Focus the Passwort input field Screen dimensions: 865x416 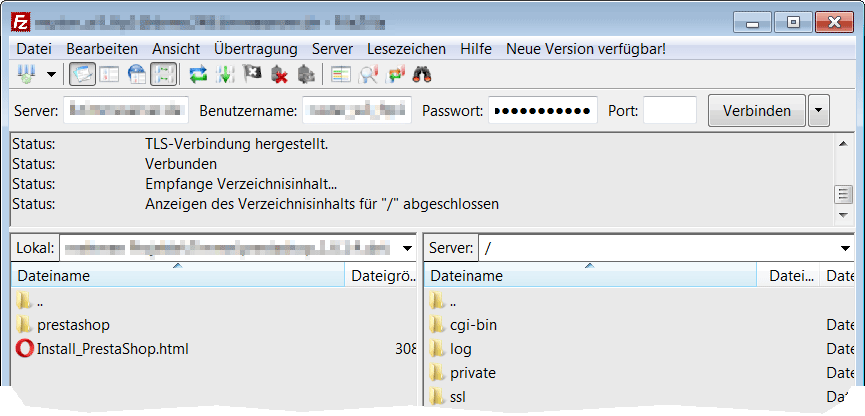point(543,110)
